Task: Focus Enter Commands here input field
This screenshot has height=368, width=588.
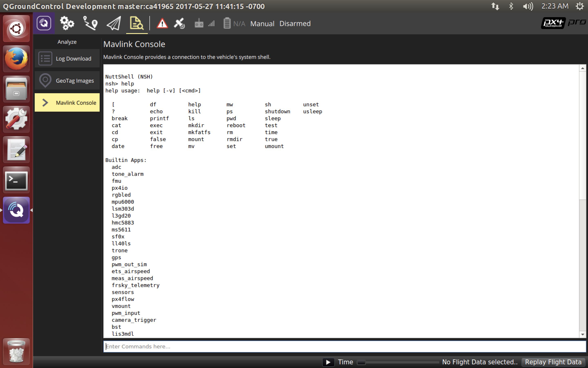Action: click(x=345, y=346)
